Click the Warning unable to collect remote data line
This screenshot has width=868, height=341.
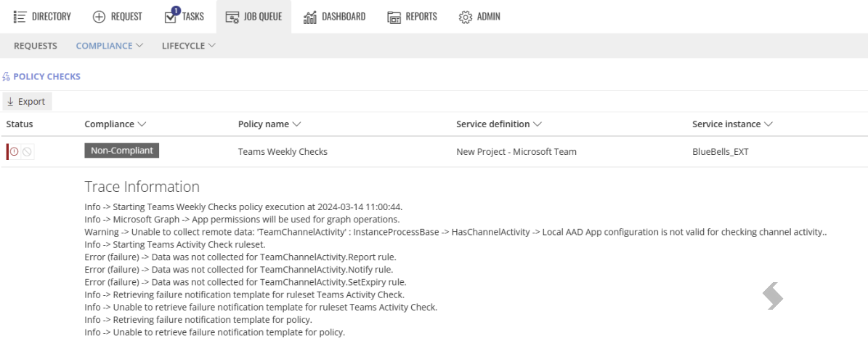[x=455, y=232]
